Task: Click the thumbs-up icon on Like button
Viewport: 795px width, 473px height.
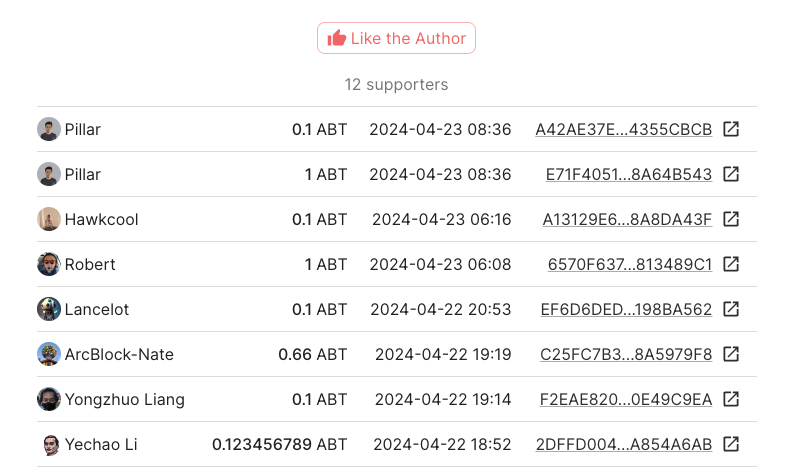Action: click(337, 38)
